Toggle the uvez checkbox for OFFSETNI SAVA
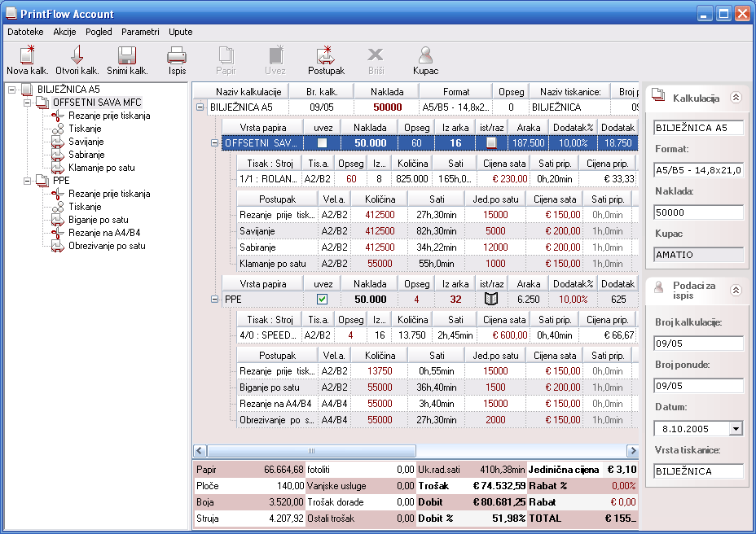Screen dimensions: 756x534 tap(323, 142)
